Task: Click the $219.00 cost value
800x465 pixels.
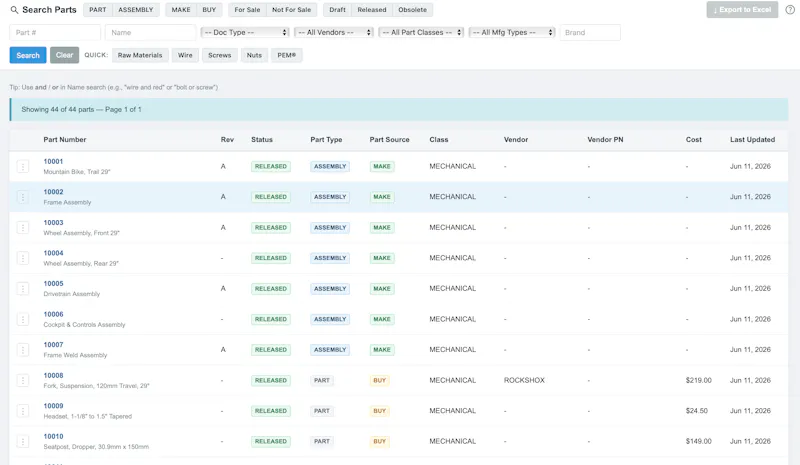Action: point(698,380)
